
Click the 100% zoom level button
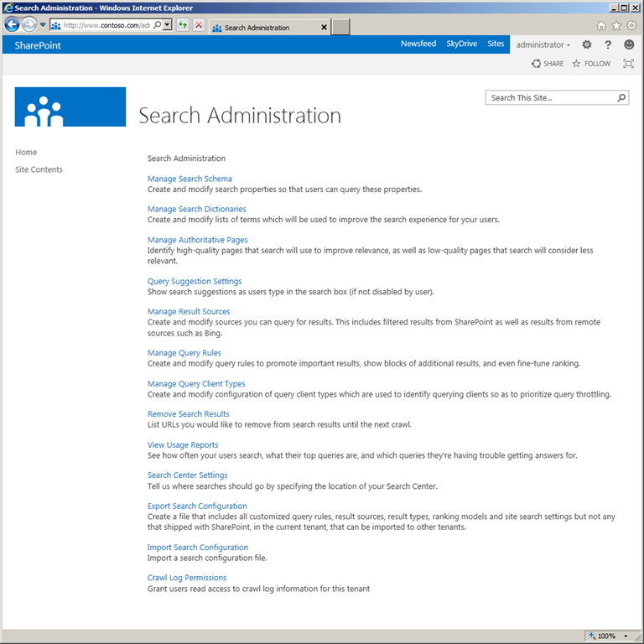pyautogui.click(x=604, y=636)
